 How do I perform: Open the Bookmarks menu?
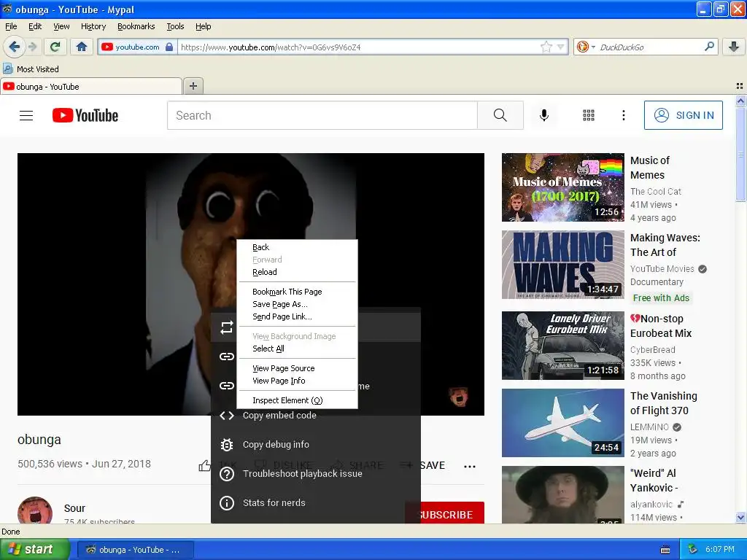136,26
